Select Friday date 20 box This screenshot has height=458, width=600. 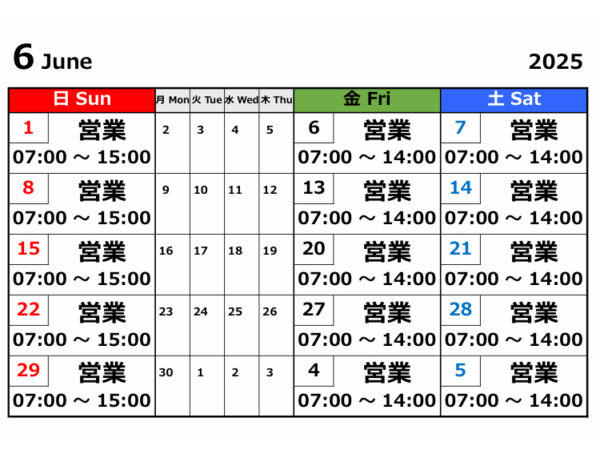click(314, 249)
